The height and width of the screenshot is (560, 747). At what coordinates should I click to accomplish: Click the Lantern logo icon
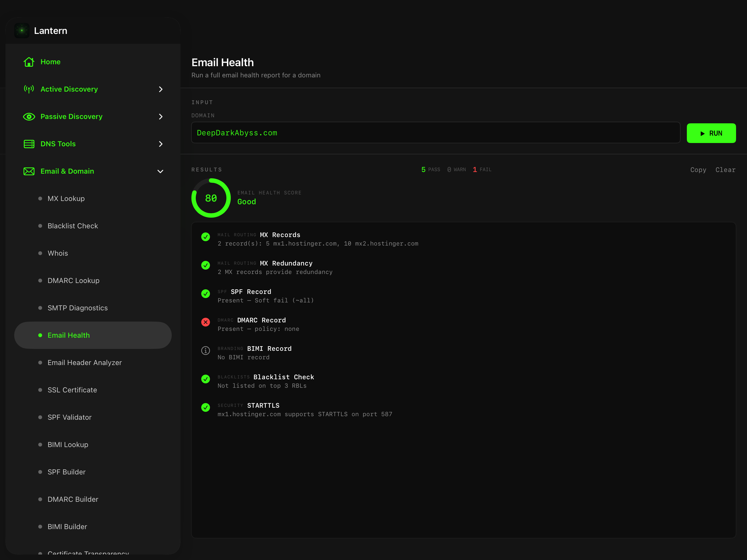click(x=22, y=30)
